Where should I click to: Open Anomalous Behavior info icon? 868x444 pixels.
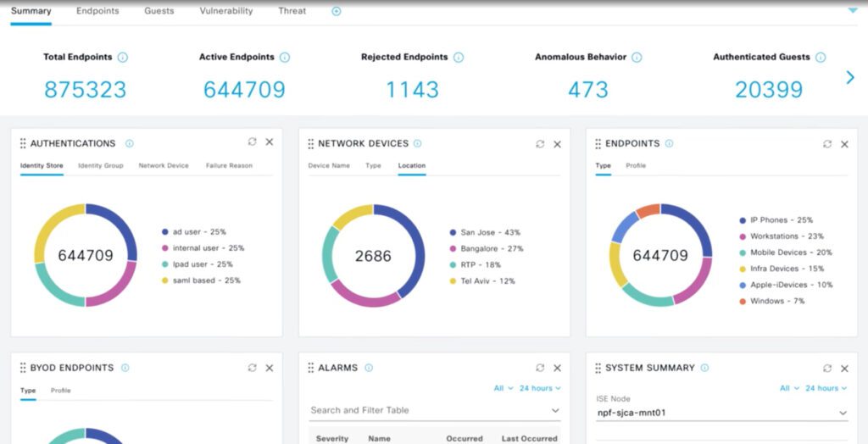637,57
